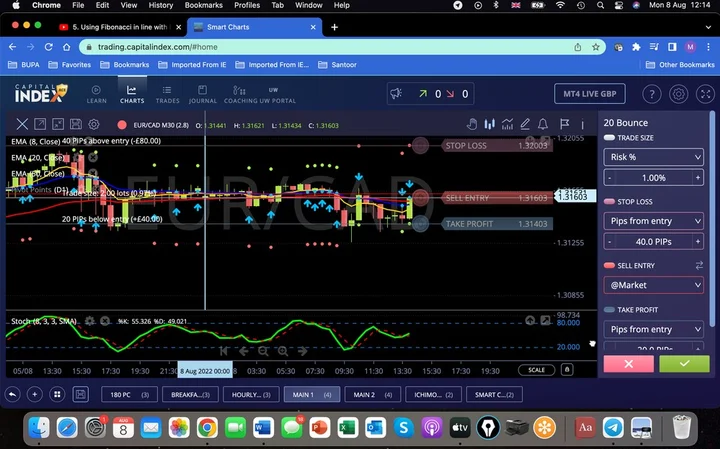The width and height of the screenshot is (720, 449).
Task: Confirm the order with green checkmark button
Action: 684,364
